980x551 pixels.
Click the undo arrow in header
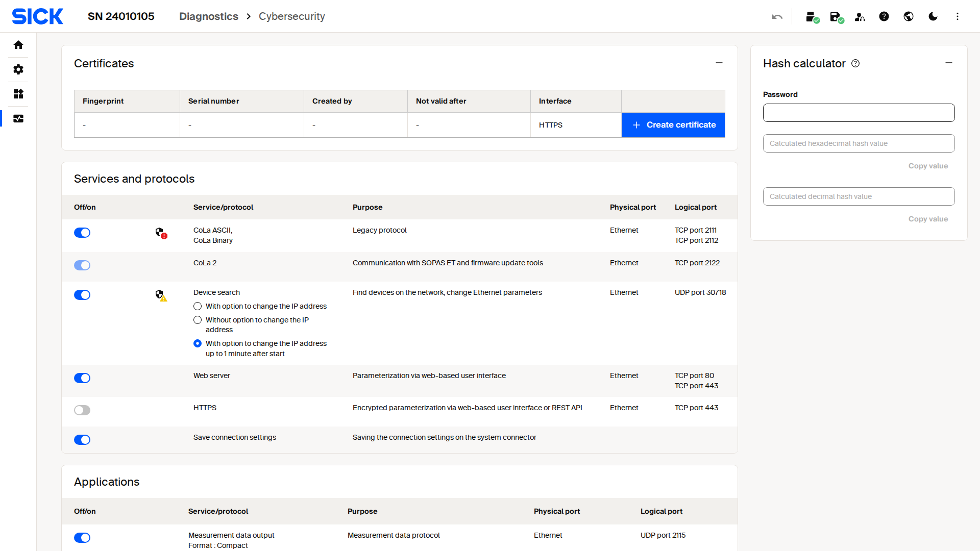coord(777,16)
